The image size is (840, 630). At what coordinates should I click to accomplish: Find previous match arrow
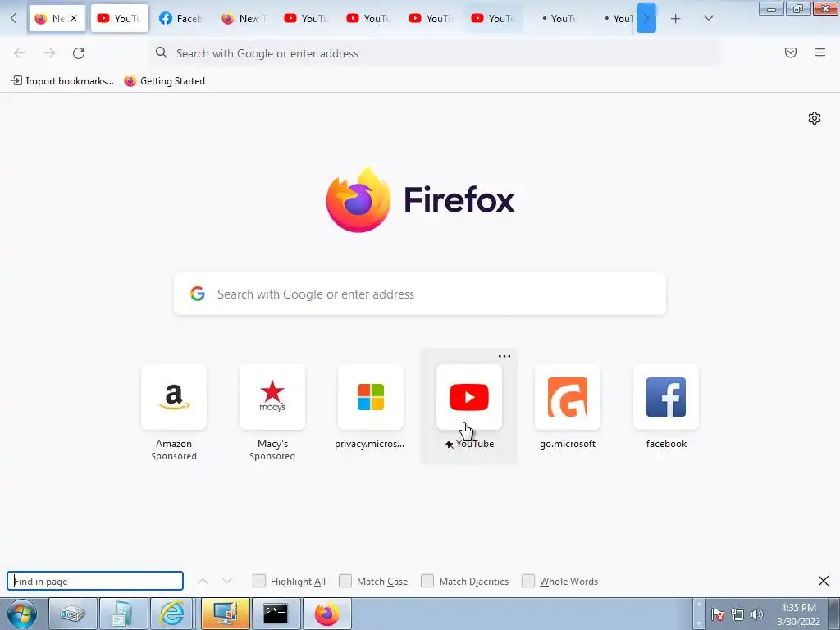(x=203, y=582)
